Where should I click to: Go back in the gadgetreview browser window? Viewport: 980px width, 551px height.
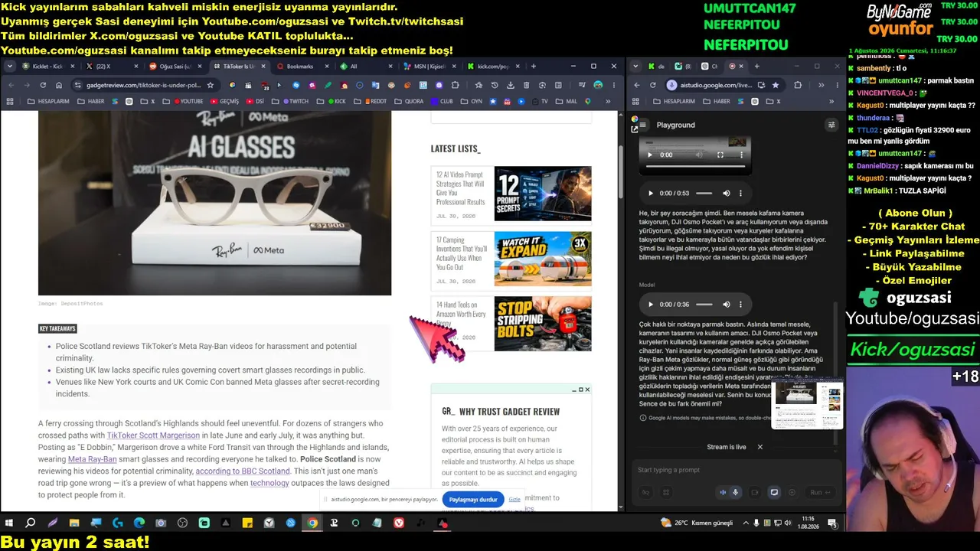click(x=11, y=85)
